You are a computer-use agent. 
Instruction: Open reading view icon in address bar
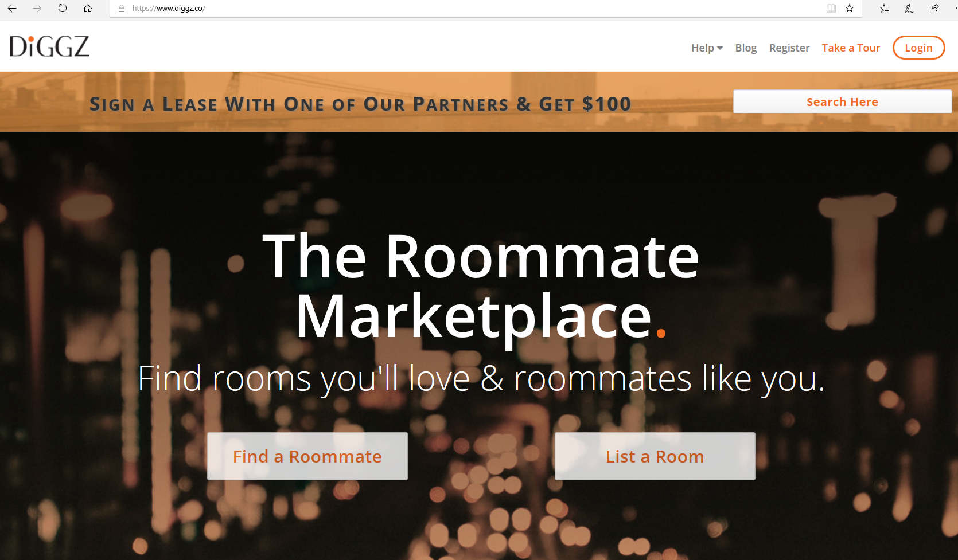831,9
